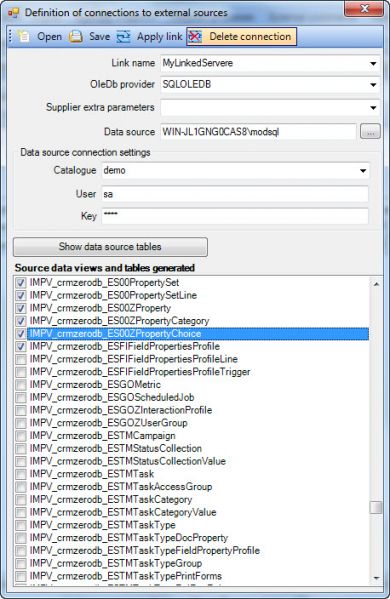Uncheck IMPV_crmzerodb_ES00ZProperty checkbox
The image size is (390, 599).
(x=21, y=309)
